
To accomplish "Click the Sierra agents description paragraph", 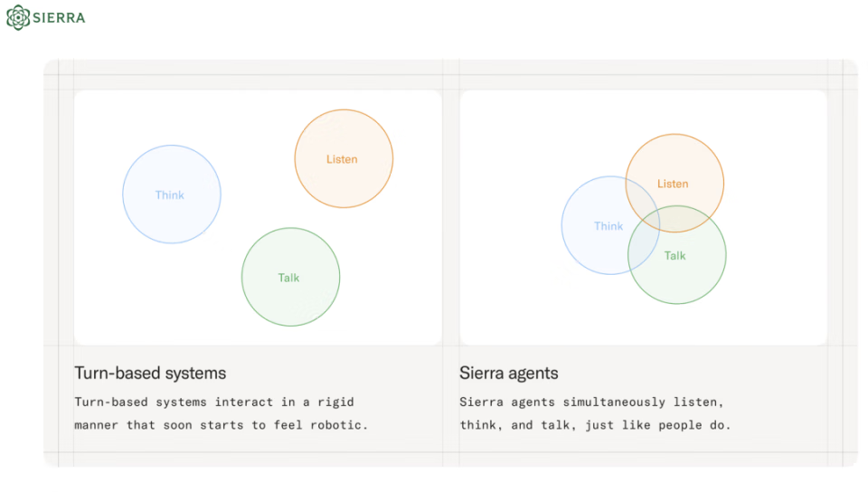I will (595, 414).
